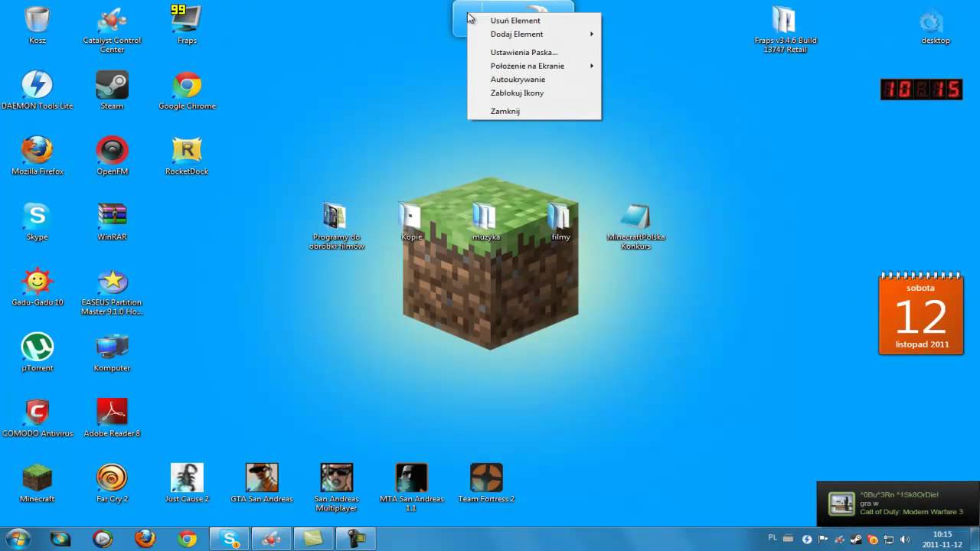Select the Gadu-Gadu 10 desktop icon
980x551 pixels.
pyautogui.click(x=37, y=287)
